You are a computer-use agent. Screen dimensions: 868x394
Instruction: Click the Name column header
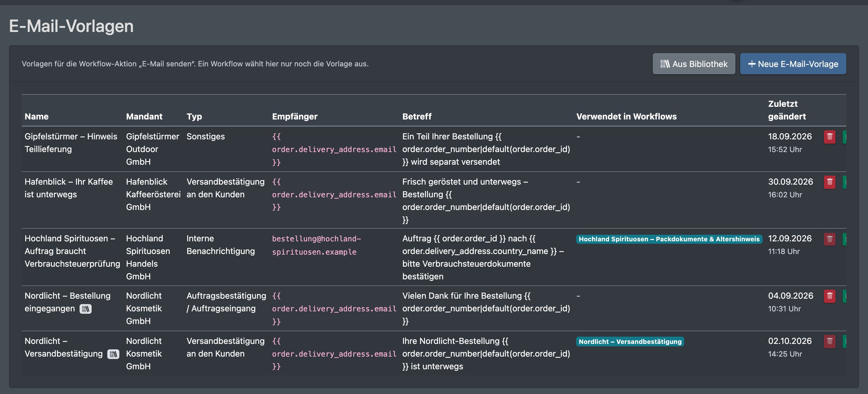pyautogui.click(x=37, y=116)
